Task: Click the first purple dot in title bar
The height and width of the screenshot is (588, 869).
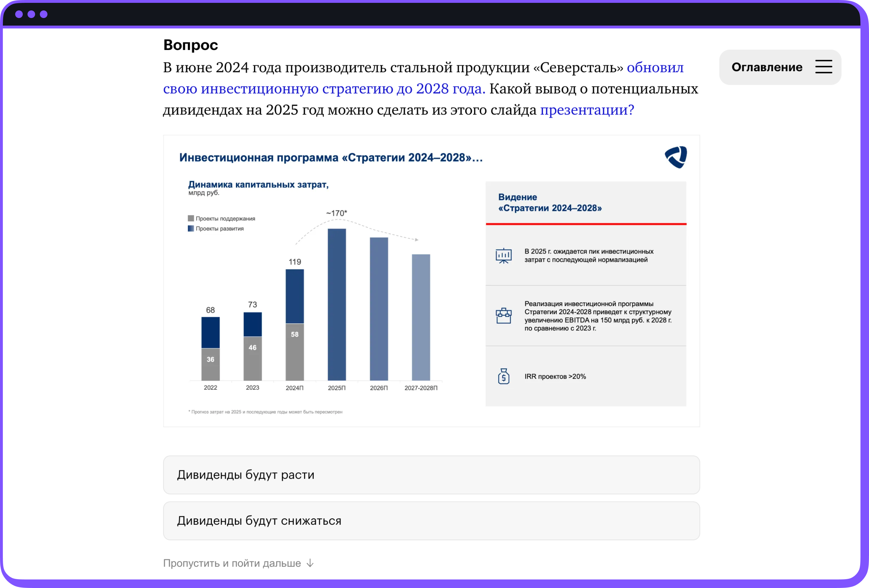Action: coord(19,14)
